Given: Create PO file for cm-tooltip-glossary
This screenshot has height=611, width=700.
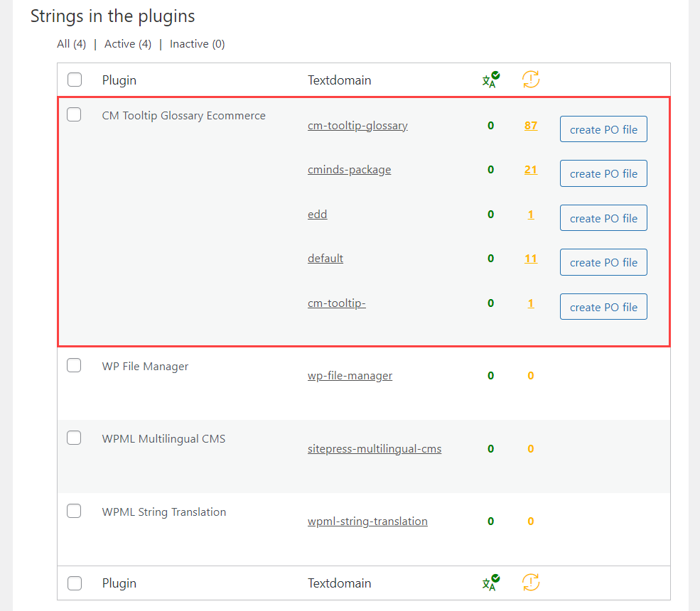Looking at the screenshot, I should pyautogui.click(x=603, y=129).
